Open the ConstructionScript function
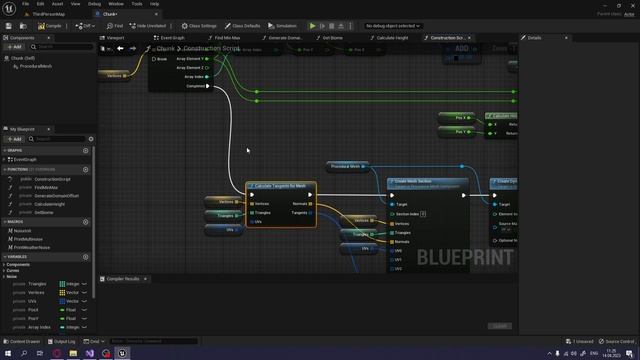The image size is (640, 360). (x=52, y=179)
